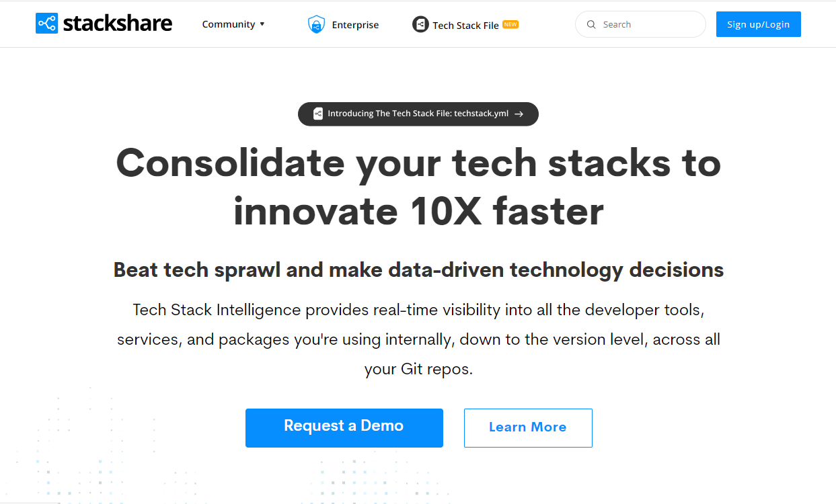Click the Enterprise shield icon
Viewport: 836px width, 504px height.
(315, 24)
